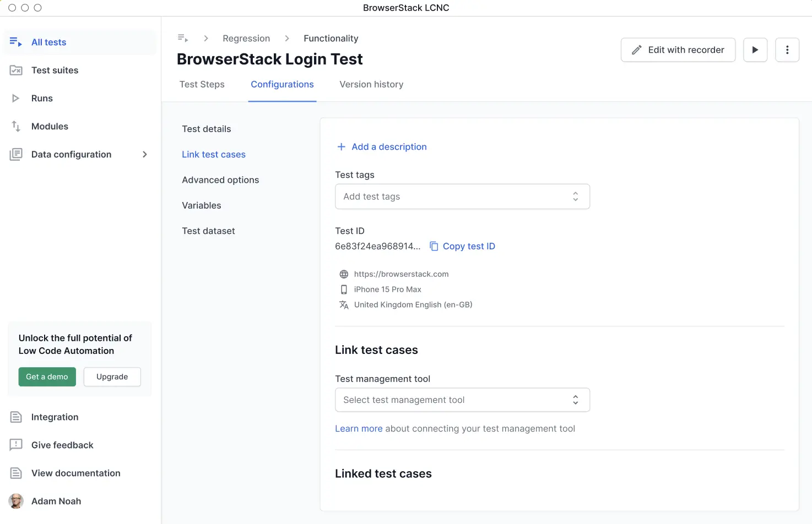
Task: Open the Test dataset section
Action: coord(208,231)
